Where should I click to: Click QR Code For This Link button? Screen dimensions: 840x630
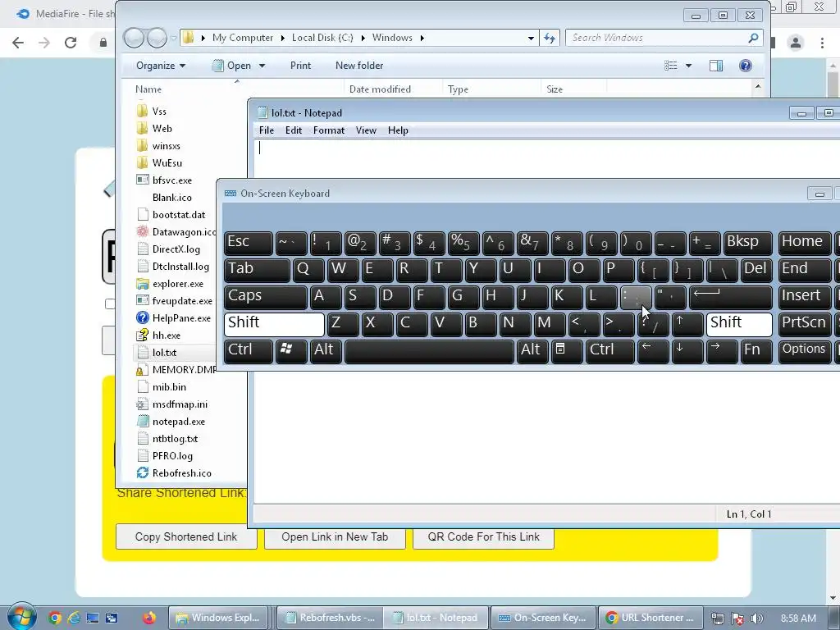click(x=483, y=536)
